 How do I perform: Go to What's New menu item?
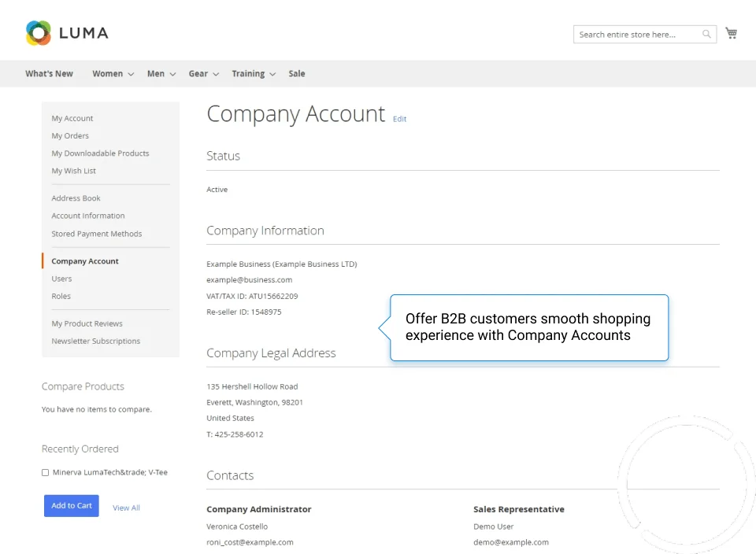[49, 74]
